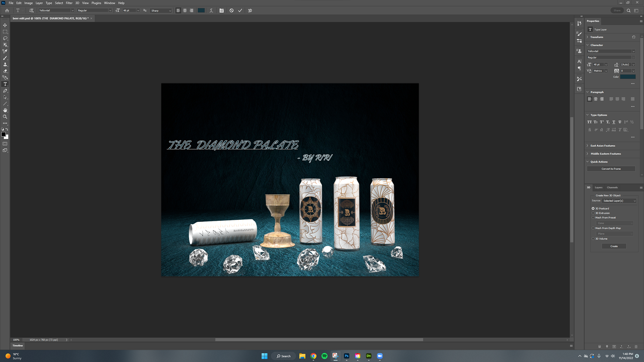Screen dimensions: 644x362
Task: Switch to the Layers tab
Action: (598, 187)
